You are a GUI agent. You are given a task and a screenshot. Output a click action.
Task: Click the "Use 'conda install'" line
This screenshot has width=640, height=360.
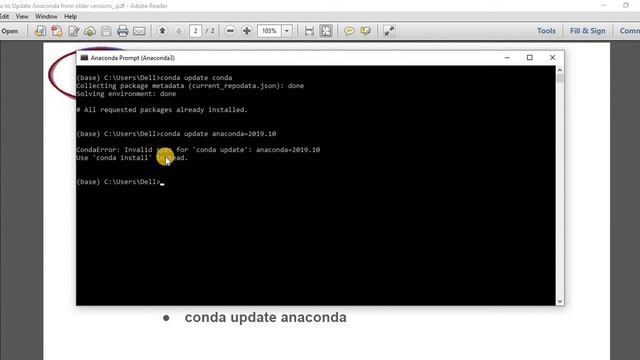[132, 158]
